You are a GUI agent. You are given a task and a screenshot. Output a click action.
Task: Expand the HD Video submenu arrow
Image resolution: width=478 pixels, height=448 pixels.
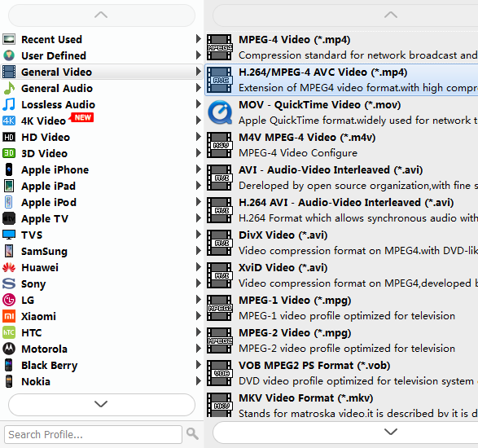click(198, 137)
